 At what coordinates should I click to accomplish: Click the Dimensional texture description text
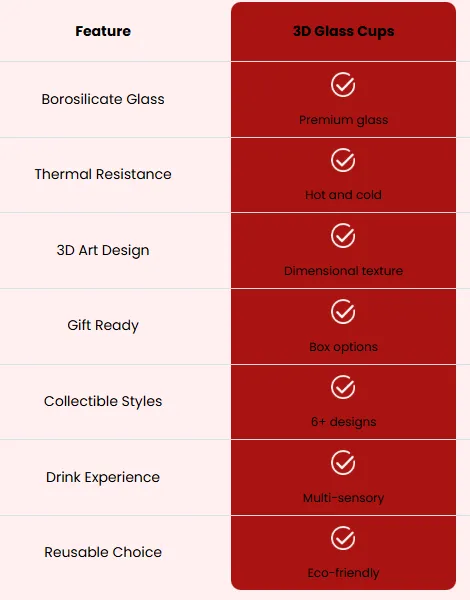pyautogui.click(x=343, y=271)
